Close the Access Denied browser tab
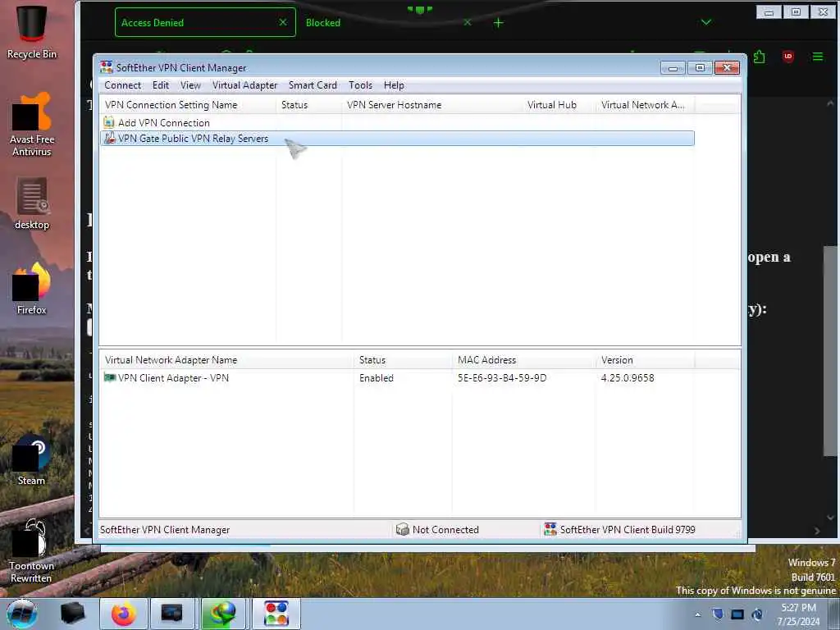 283,22
